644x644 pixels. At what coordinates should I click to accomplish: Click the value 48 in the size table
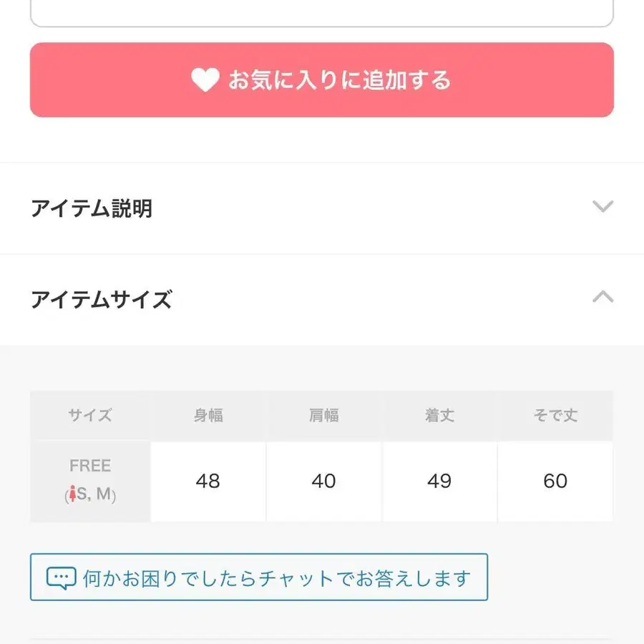pyautogui.click(x=208, y=481)
